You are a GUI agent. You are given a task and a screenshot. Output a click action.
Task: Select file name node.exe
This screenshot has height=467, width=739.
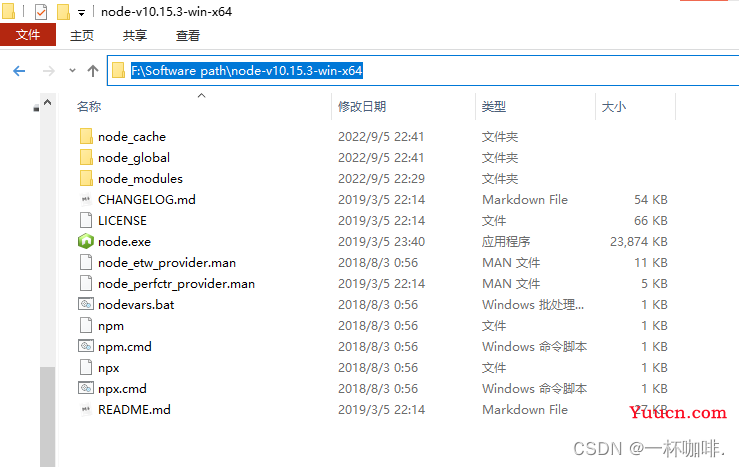click(124, 242)
